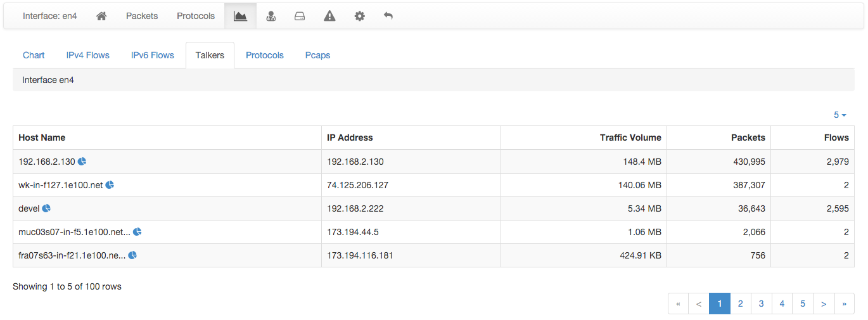This screenshot has width=868, height=320.
Task: Open the Packets menu in navbar
Action: 142,16
